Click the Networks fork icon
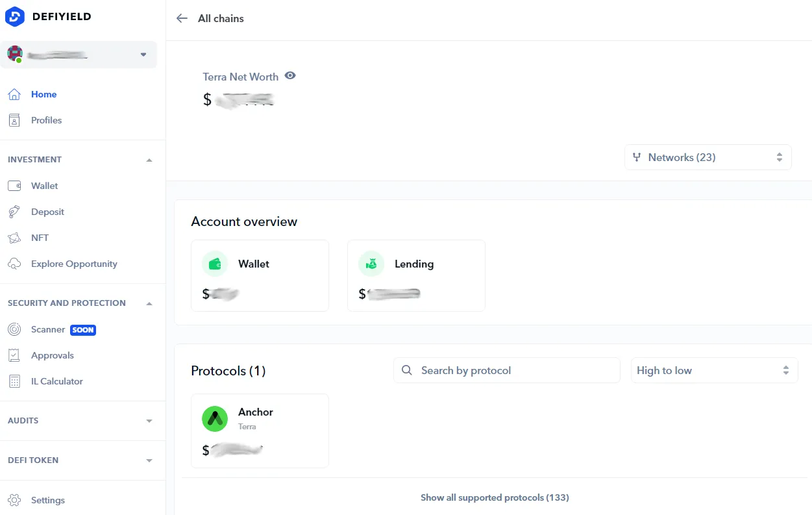The width and height of the screenshot is (812, 515). click(x=637, y=157)
